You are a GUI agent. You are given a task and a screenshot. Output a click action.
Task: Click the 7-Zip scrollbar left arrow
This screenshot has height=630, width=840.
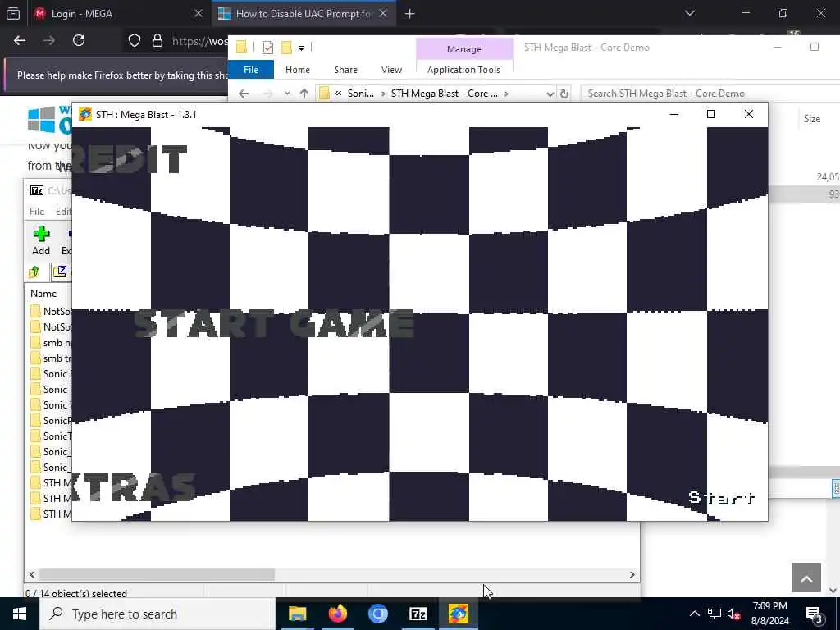point(32,574)
